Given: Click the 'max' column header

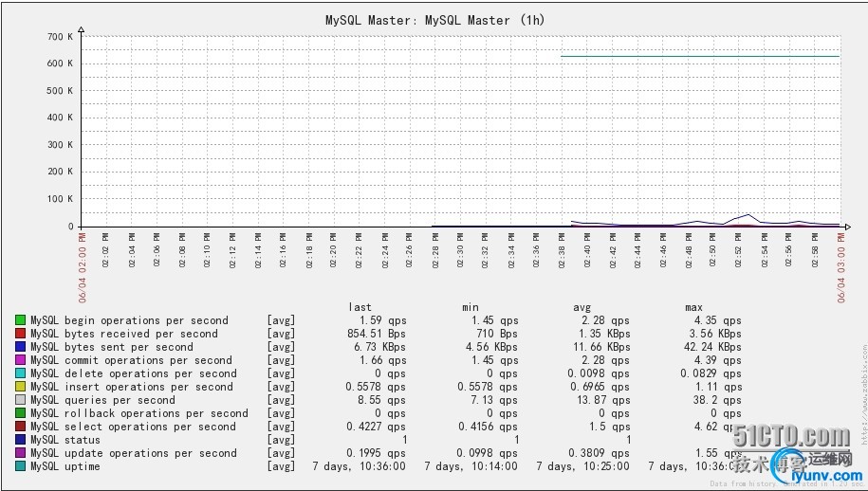Looking at the screenshot, I should [693, 307].
